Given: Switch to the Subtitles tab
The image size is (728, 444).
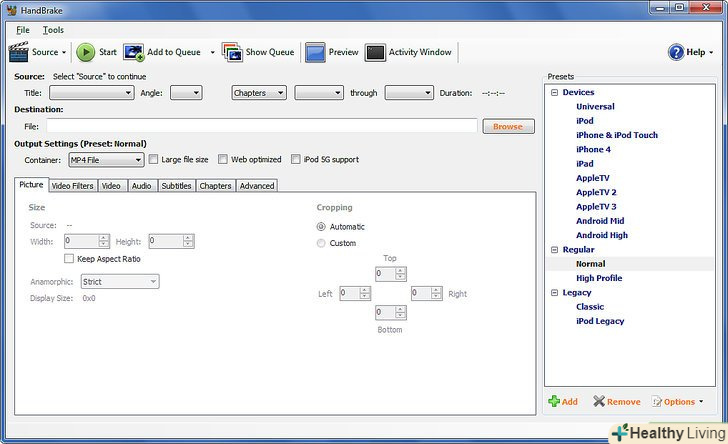Looking at the screenshot, I should click(176, 186).
